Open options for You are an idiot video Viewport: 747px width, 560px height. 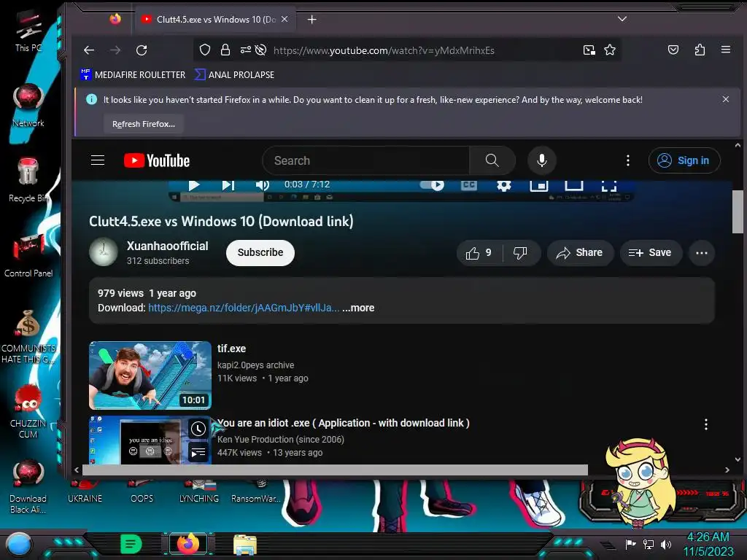706,424
